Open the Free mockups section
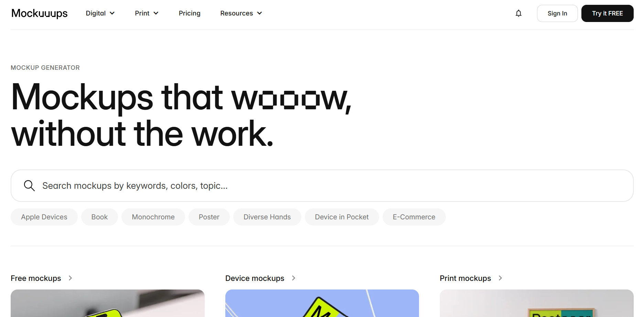 tap(35, 278)
